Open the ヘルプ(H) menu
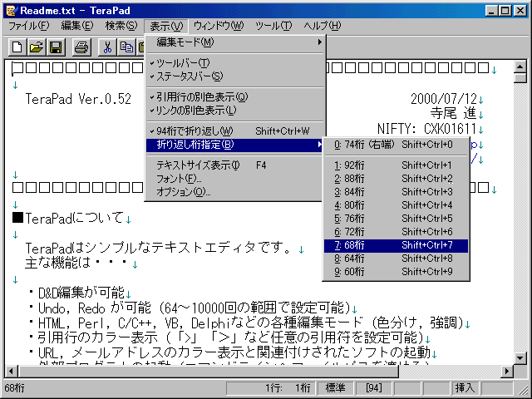 (x=322, y=26)
